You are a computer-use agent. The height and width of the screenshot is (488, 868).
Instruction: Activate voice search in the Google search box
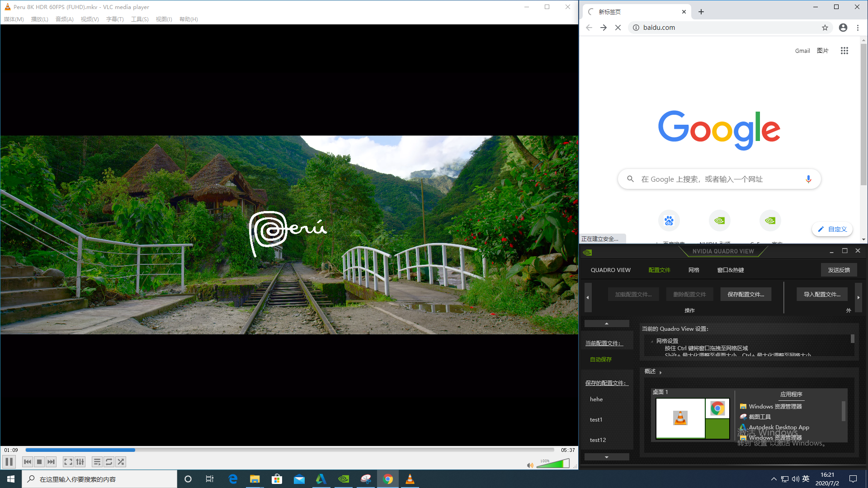(x=808, y=179)
